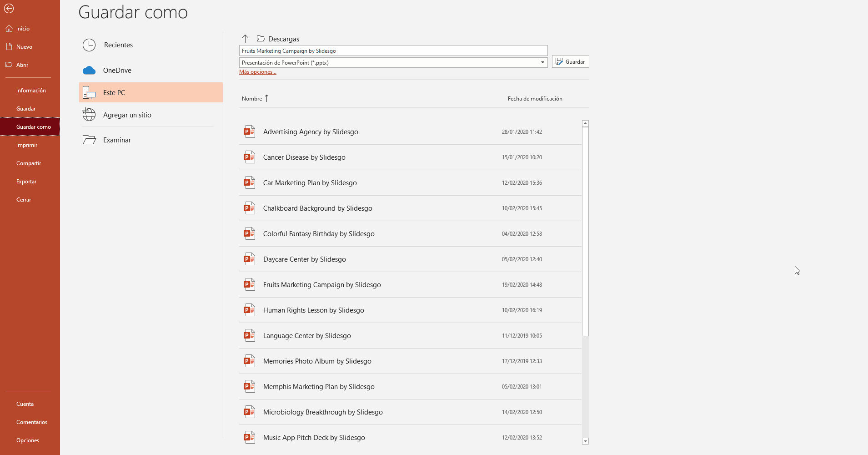Click date 04/02/2020 12:58
The height and width of the screenshot is (455, 868).
click(x=522, y=234)
